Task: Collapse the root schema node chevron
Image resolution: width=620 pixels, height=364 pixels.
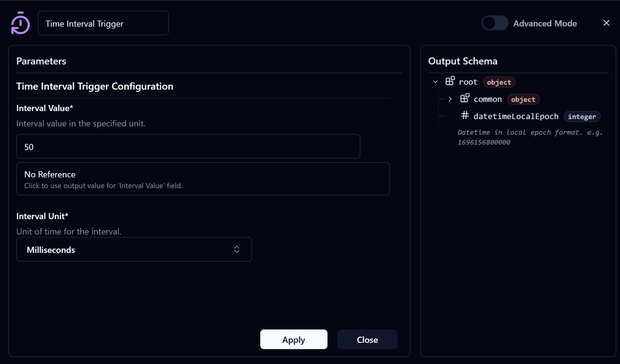Action: (435, 82)
